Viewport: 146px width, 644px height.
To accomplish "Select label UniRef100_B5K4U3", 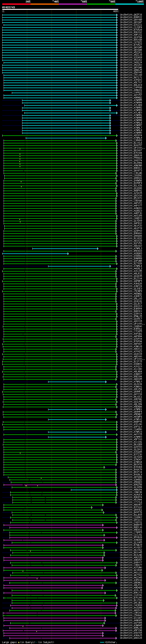I will [x=131, y=251].
